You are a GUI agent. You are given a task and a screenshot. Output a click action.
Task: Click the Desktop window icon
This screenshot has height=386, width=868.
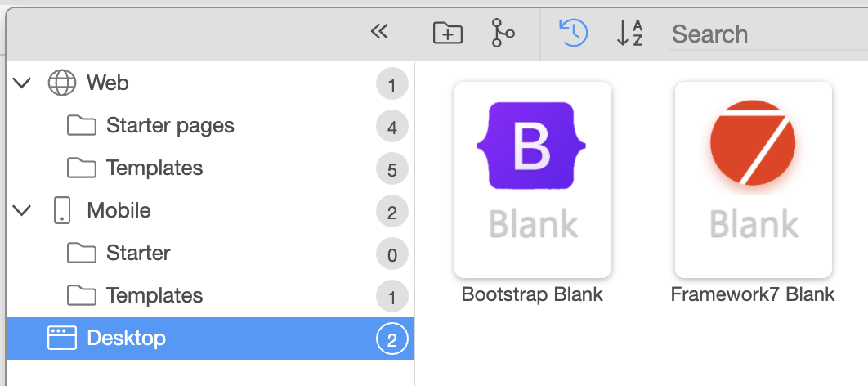61,339
